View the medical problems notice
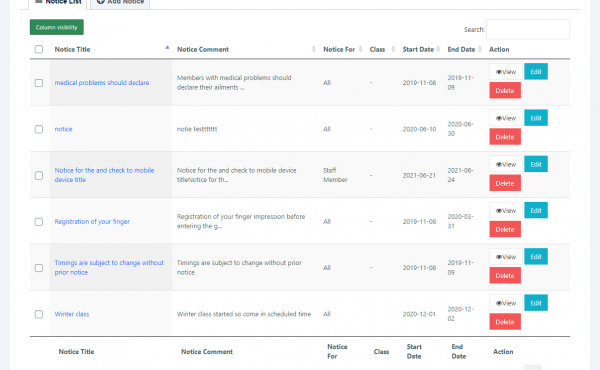The width and height of the screenshot is (600, 370). point(505,72)
